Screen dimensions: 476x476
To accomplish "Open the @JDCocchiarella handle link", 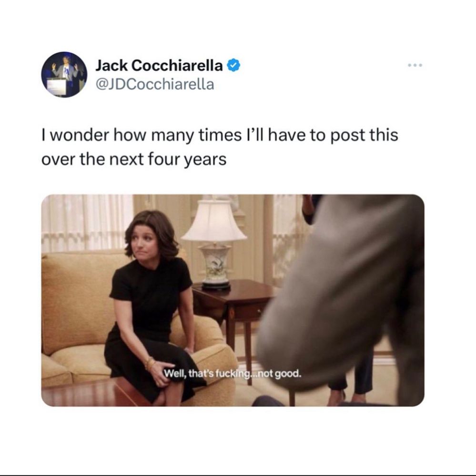I will point(155,84).
